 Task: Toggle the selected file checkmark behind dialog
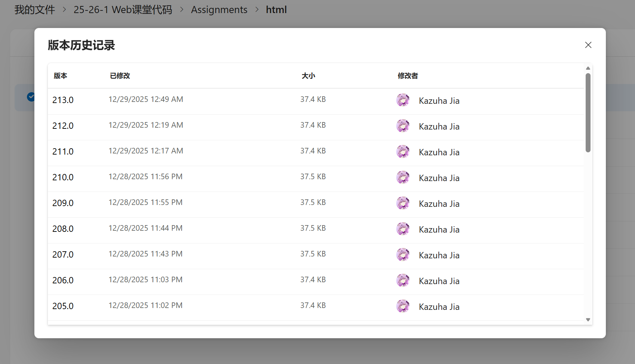(x=31, y=97)
